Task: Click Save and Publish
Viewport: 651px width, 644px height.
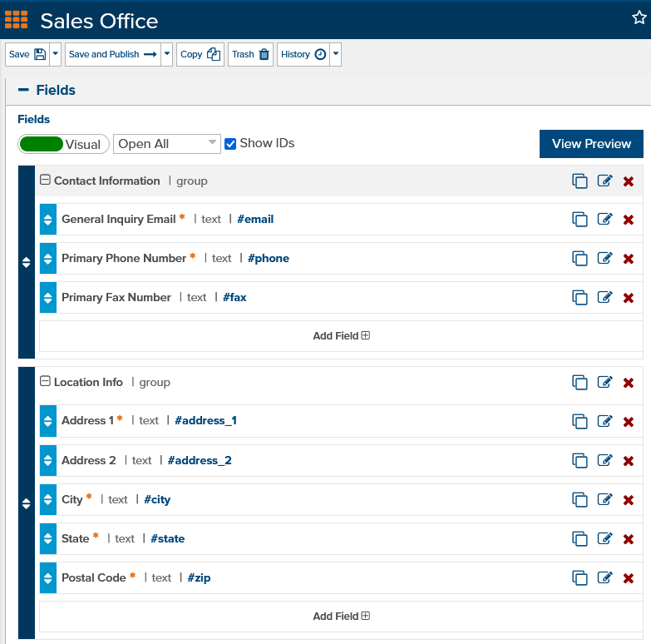Action: [113, 54]
